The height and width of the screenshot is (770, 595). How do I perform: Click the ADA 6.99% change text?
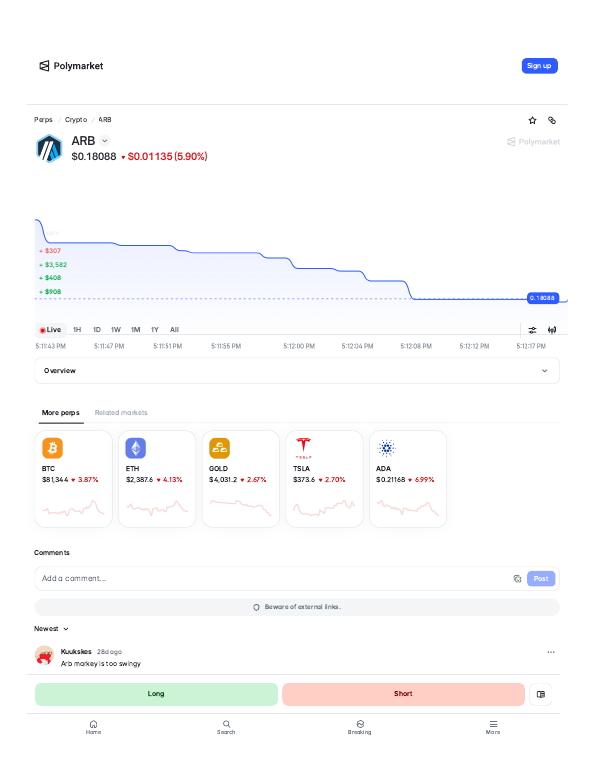coord(425,480)
